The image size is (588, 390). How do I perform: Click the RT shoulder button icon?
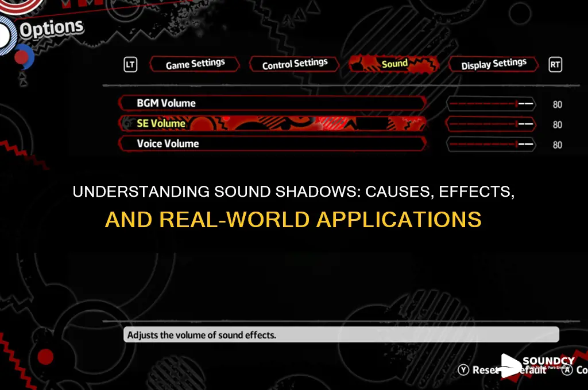555,64
